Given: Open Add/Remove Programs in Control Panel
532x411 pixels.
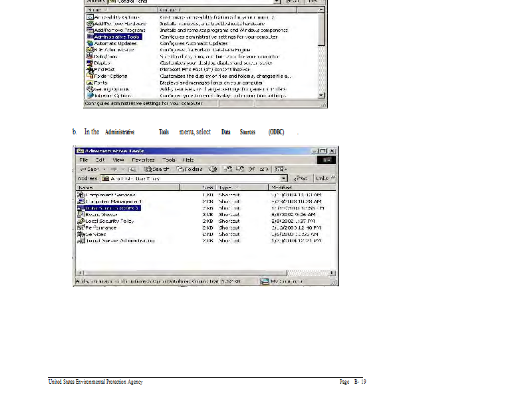Looking at the screenshot, I should (119, 31).
